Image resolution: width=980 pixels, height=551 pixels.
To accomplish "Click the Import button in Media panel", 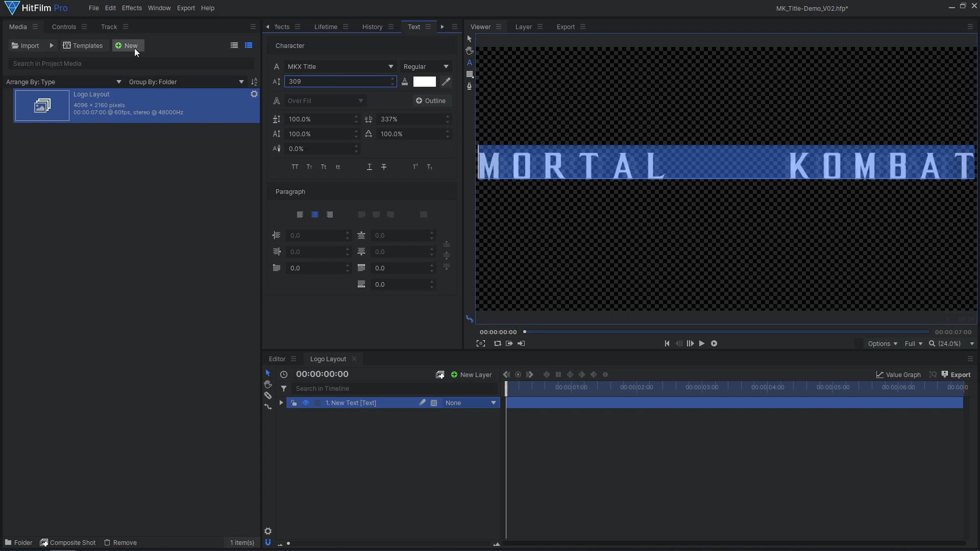I will 25,45.
